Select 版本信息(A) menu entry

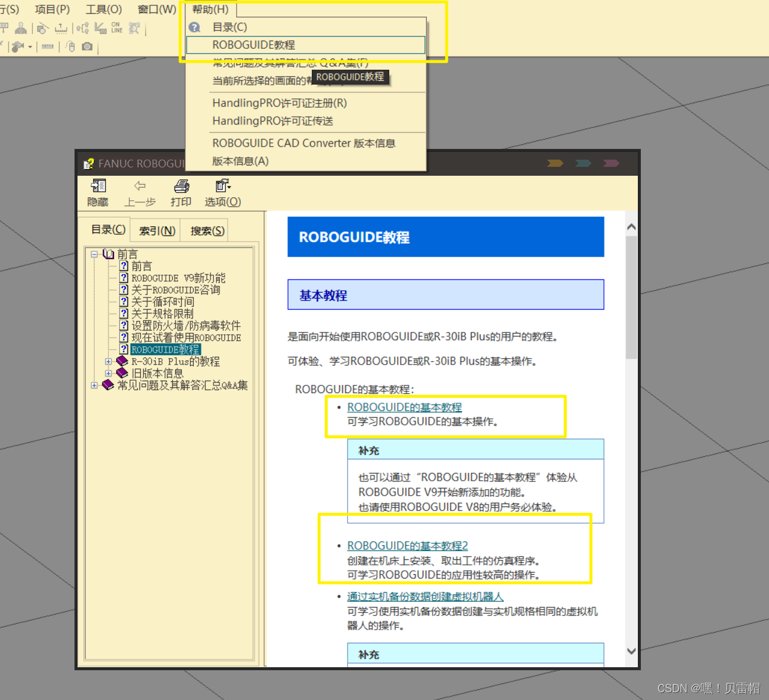click(306, 161)
